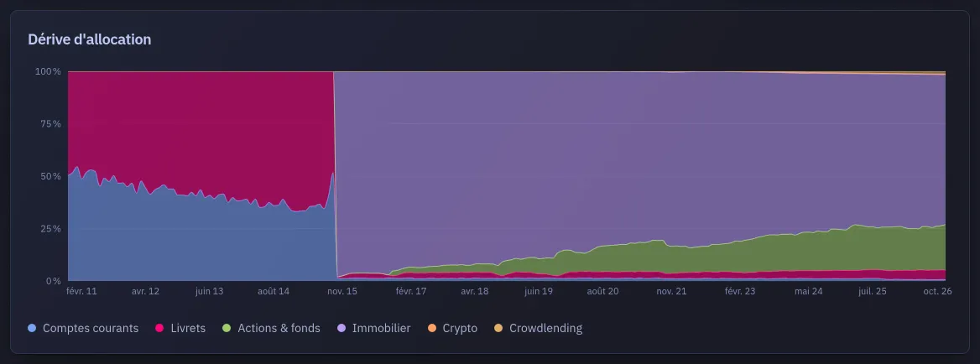Click the large purple Immobilier chart area
This screenshot has height=364, width=980.
pyautogui.click(x=625, y=156)
